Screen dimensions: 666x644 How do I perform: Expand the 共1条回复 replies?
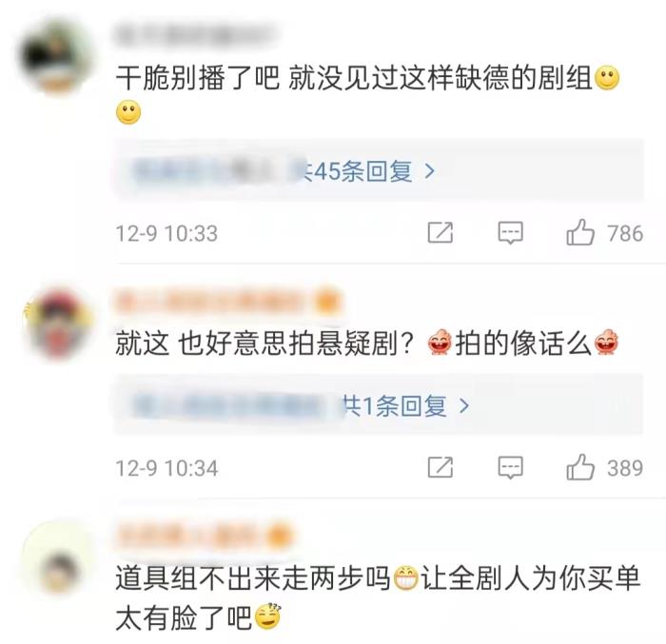coord(380,404)
